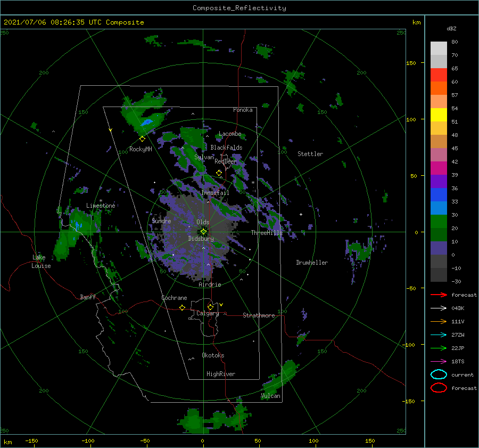The width and height of the screenshot is (479, 448).
Task: Select the cyan 27ZW arrow in legend
Action: click(439, 335)
